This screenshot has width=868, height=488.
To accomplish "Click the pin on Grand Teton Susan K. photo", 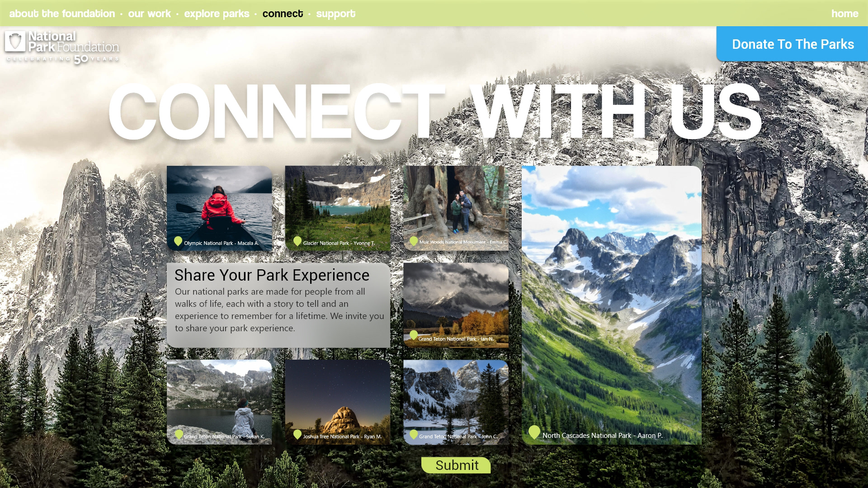I will click(x=179, y=434).
